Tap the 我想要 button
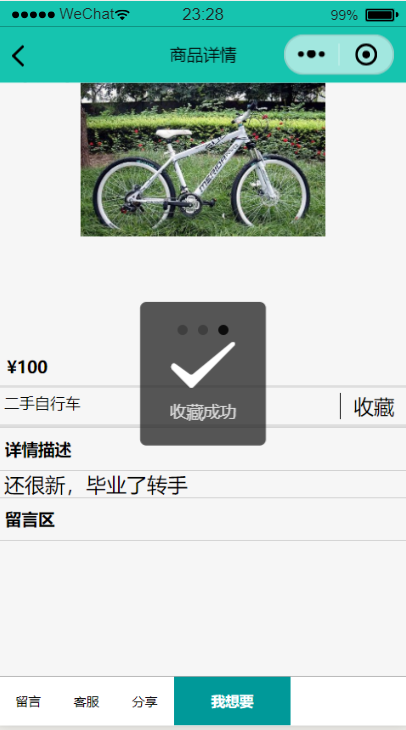This screenshot has width=406, height=730. [232, 701]
